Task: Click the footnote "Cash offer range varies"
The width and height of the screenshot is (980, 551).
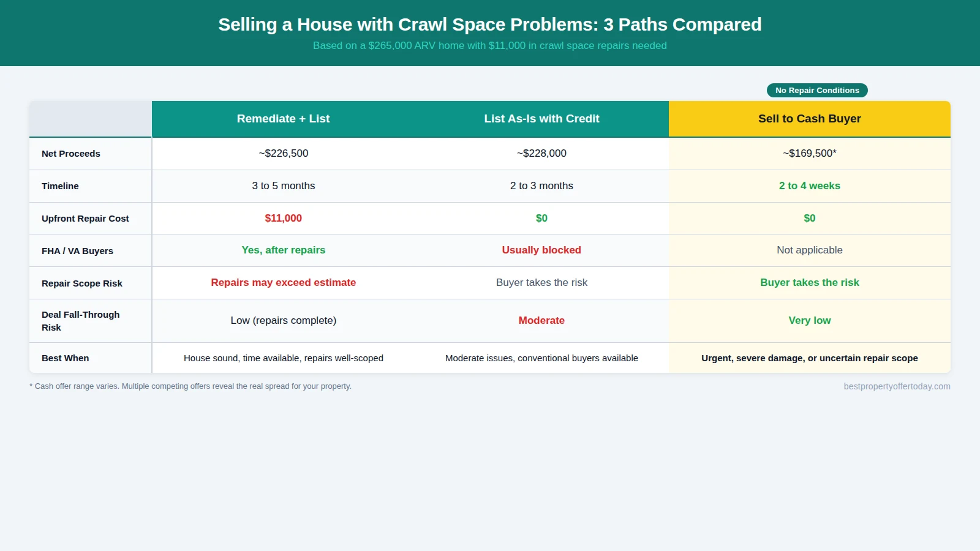Action: tap(190, 386)
